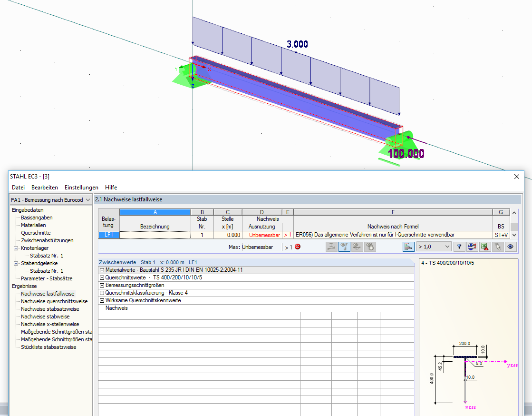
Task: Click the result diagrams icon
Action: point(472,247)
